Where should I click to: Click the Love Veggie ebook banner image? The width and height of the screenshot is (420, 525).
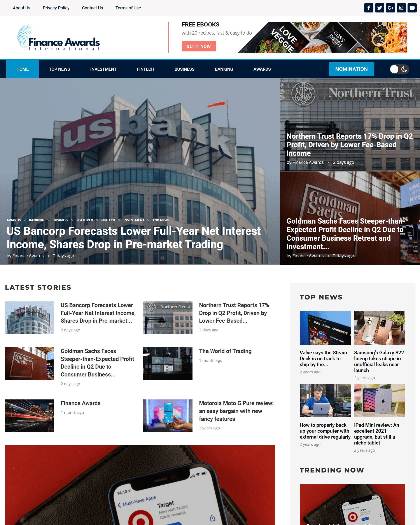(x=322, y=37)
